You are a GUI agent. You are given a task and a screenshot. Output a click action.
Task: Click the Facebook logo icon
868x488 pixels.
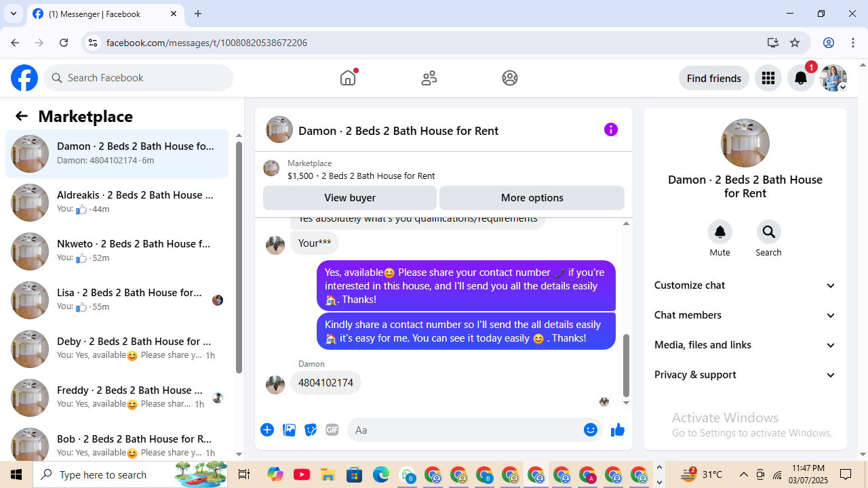tap(24, 78)
